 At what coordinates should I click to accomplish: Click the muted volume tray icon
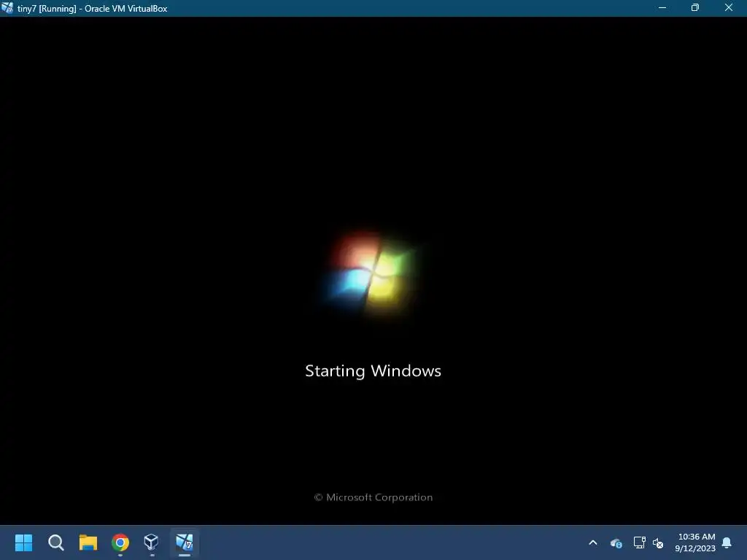[x=658, y=542]
